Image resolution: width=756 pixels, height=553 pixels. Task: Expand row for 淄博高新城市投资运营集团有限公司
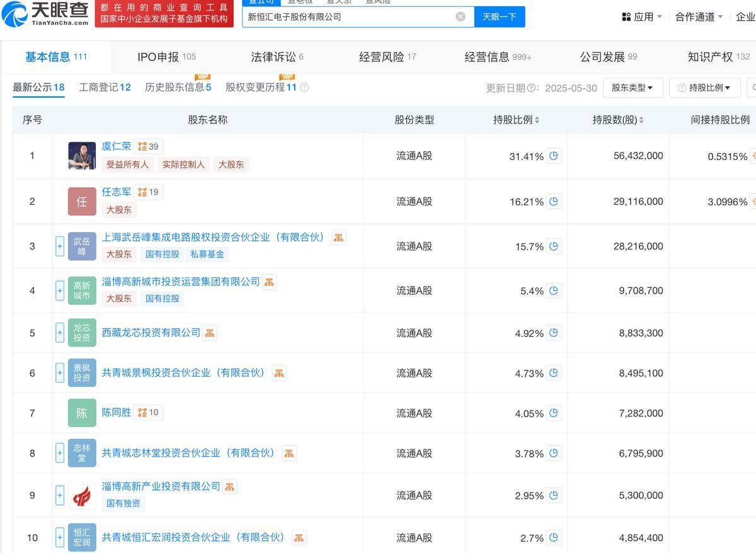click(60, 291)
